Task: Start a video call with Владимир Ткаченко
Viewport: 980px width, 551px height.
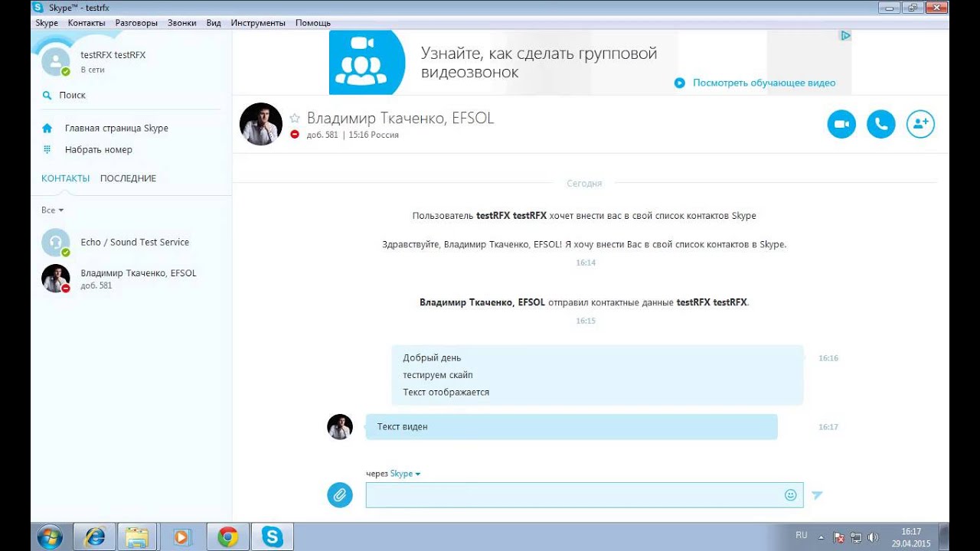Action: (x=841, y=124)
